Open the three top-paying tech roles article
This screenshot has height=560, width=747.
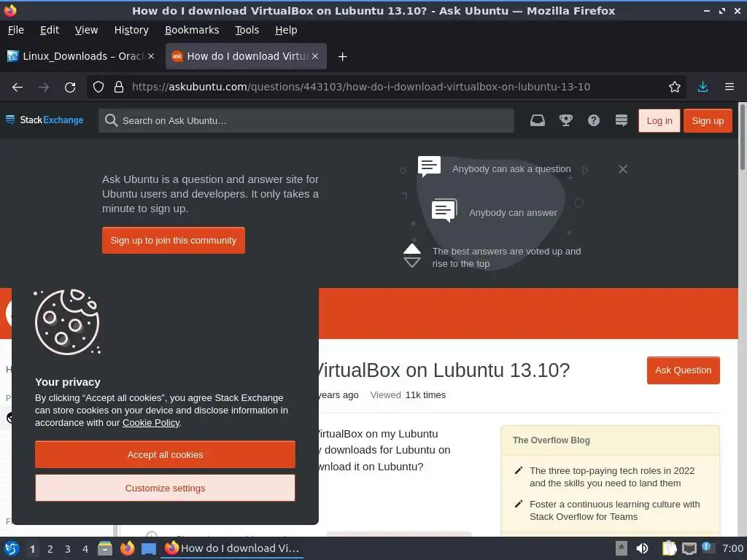[x=612, y=477]
